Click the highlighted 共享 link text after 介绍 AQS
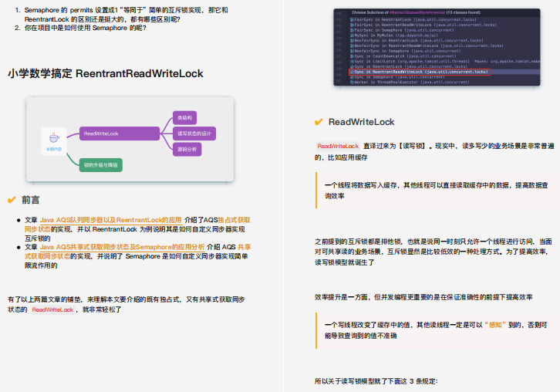Image resolution: width=560 pixels, height=392 pixels. pyautogui.click(x=245, y=247)
